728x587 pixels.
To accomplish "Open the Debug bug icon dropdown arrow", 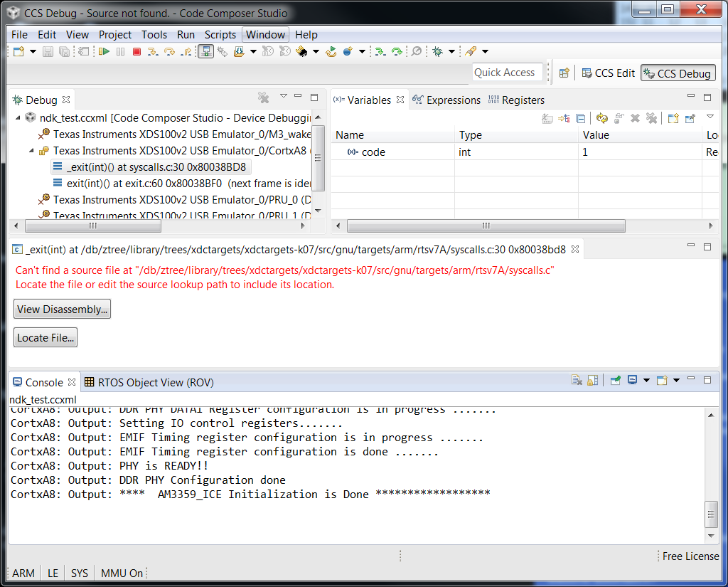I will click(x=451, y=51).
